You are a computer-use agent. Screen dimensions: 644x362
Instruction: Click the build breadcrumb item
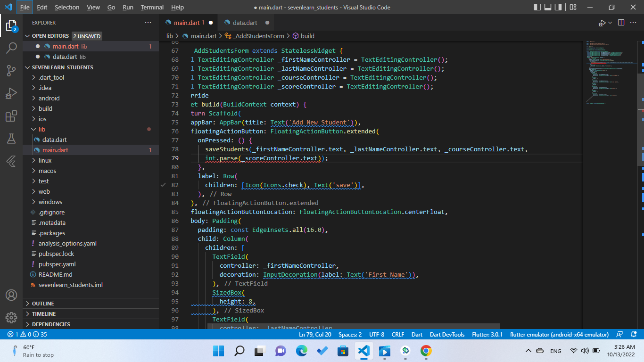click(304, 36)
